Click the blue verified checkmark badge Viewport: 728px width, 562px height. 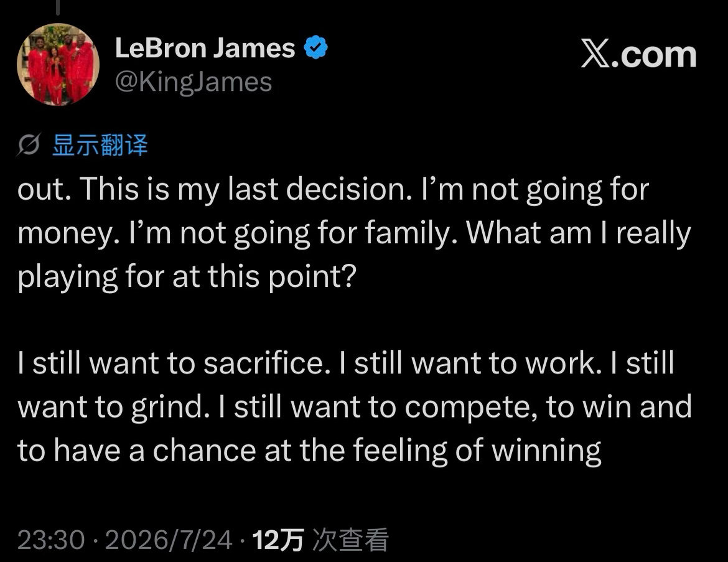pyautogui.click(x=315, y=47)
